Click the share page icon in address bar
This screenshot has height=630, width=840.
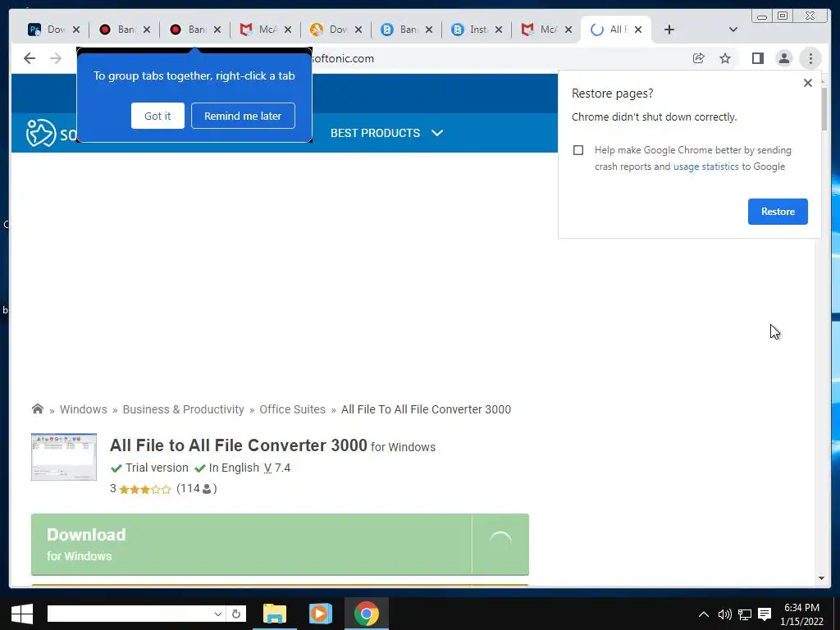click(699, 58)
